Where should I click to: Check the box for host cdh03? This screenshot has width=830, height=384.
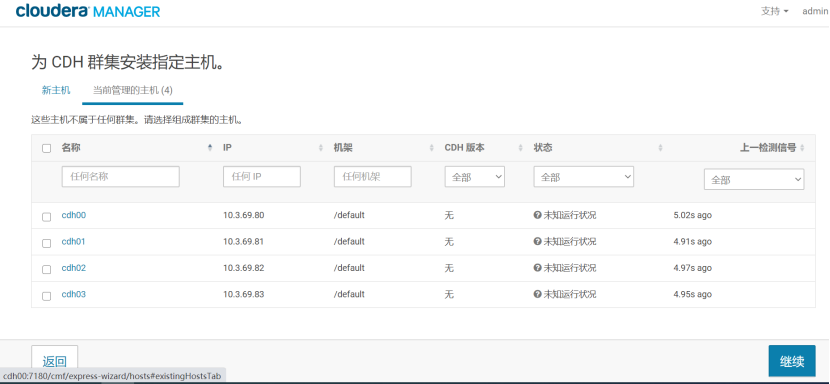[47, 296]
